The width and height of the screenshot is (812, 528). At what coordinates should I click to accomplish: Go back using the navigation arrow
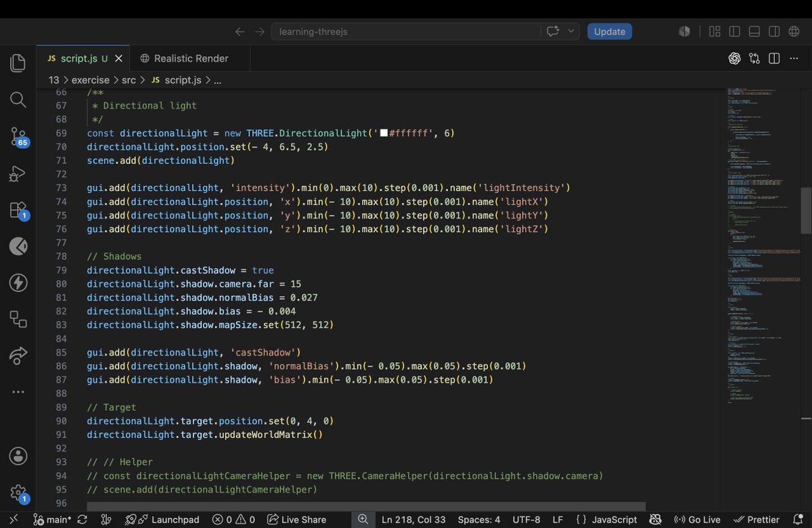click(x=240, y=32)
